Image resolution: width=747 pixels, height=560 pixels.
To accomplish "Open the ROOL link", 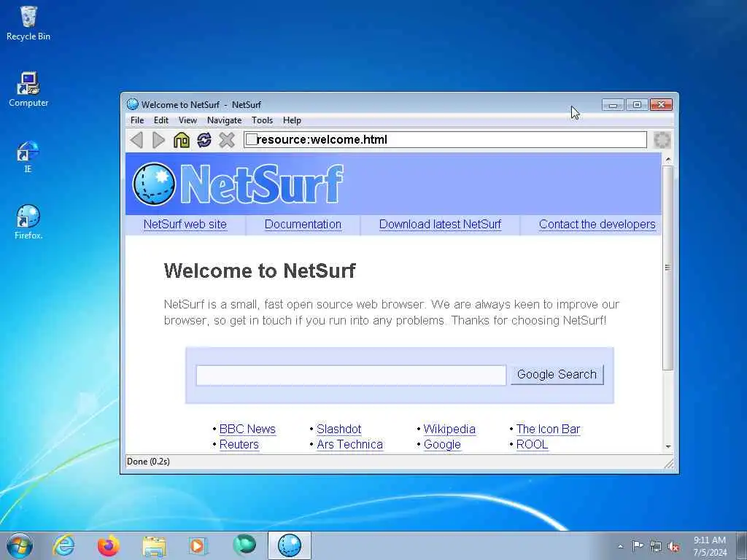I will point(532,444).
